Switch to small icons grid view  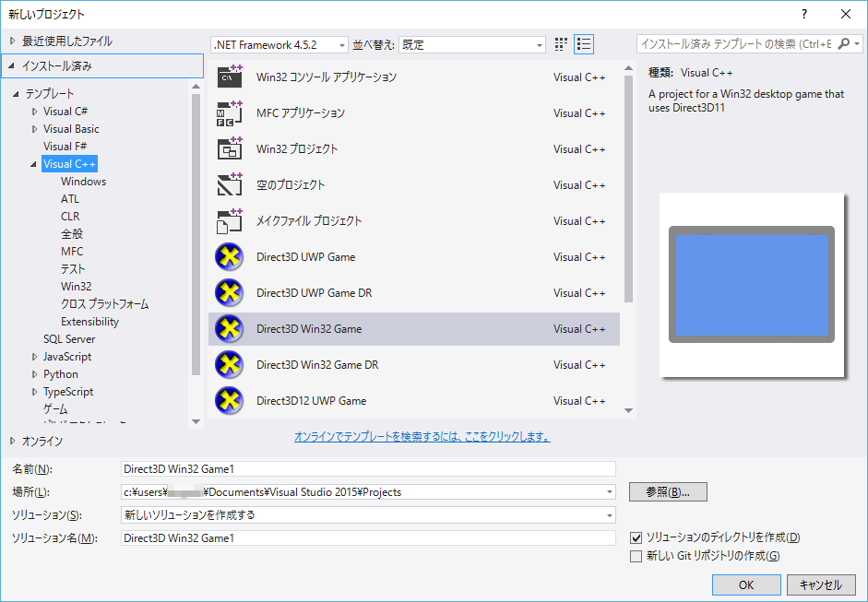(561, 44)
